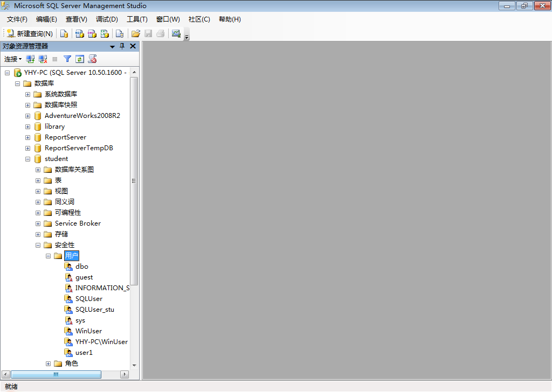This screenshot has width=552, height=392.
Task: Click the horizontal scrollbar thumb in Object Explorer
Action: tap(56, 374)
